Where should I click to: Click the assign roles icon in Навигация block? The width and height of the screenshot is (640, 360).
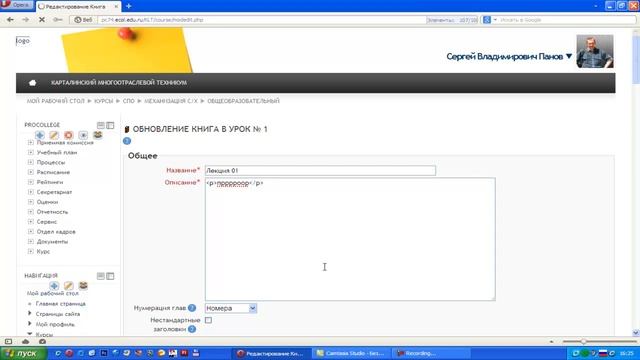tap(83, 286)
